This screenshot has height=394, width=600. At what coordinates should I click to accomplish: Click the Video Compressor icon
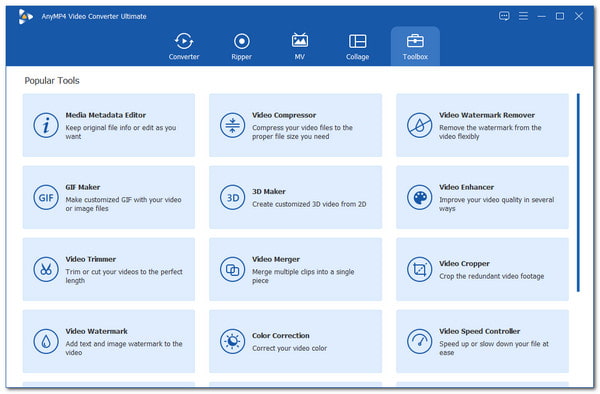232,125
